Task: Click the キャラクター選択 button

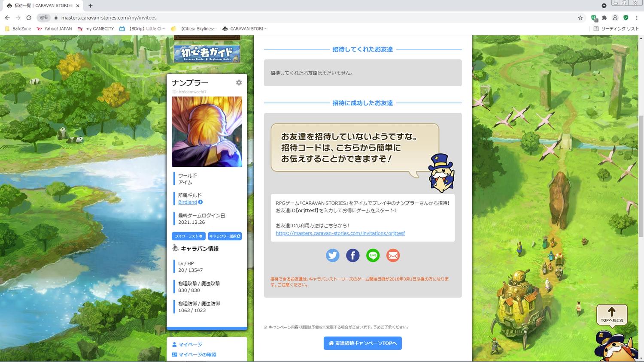Action: [x=225, y=236]
